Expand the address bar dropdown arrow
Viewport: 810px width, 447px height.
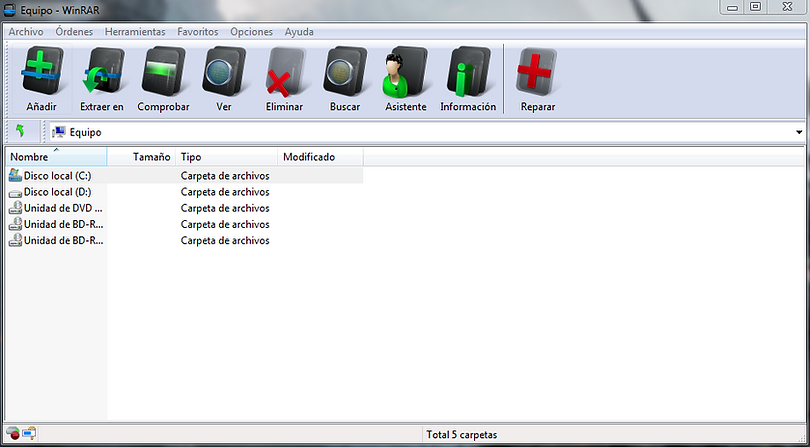click(x=799, y=133)
